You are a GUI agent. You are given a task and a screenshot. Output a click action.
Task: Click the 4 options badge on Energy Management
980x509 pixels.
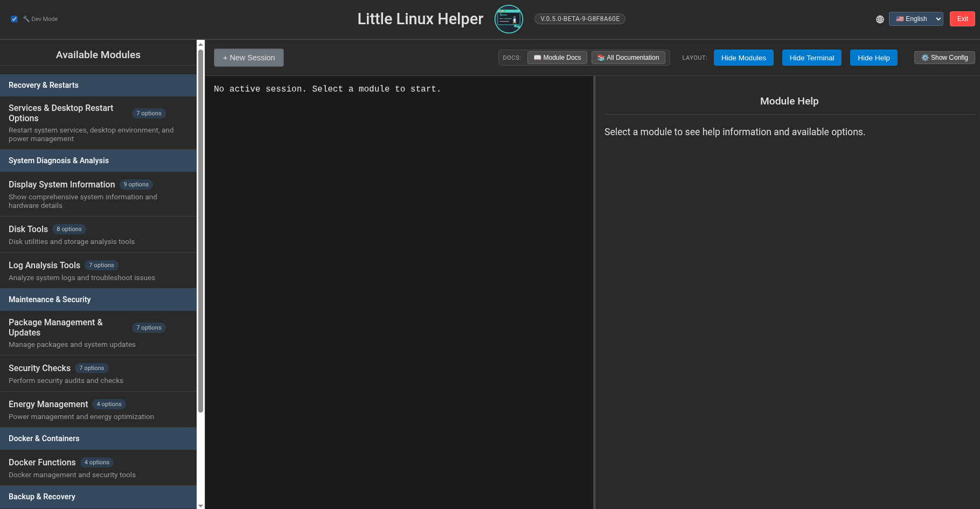[x=109, y=404]
